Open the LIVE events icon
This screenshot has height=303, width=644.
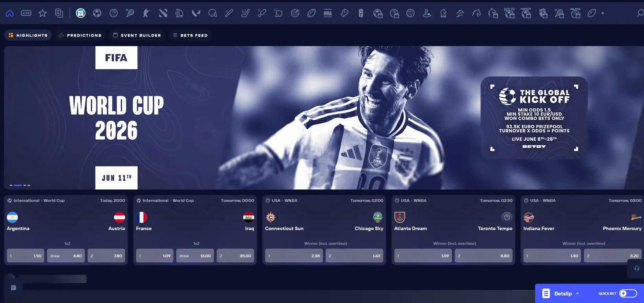click(x=26, y=13)
